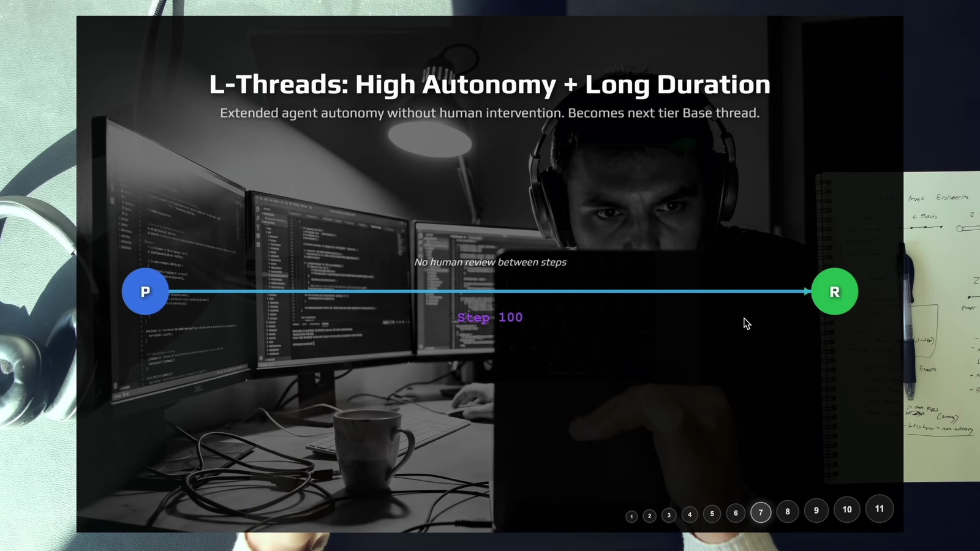Go to last slide 11
This screenshot has height=551, width=980.
click(880, 509)
